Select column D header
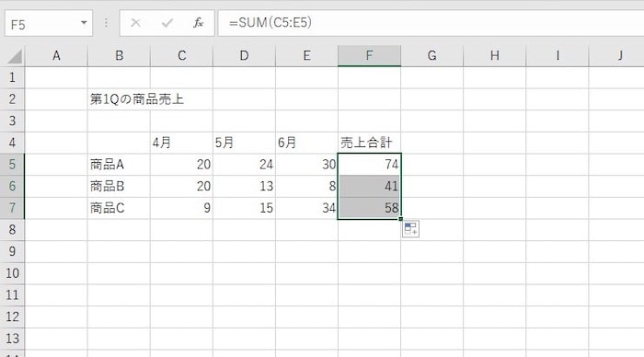644x357 pixels. pyautogui.click(x=245, y=55)
